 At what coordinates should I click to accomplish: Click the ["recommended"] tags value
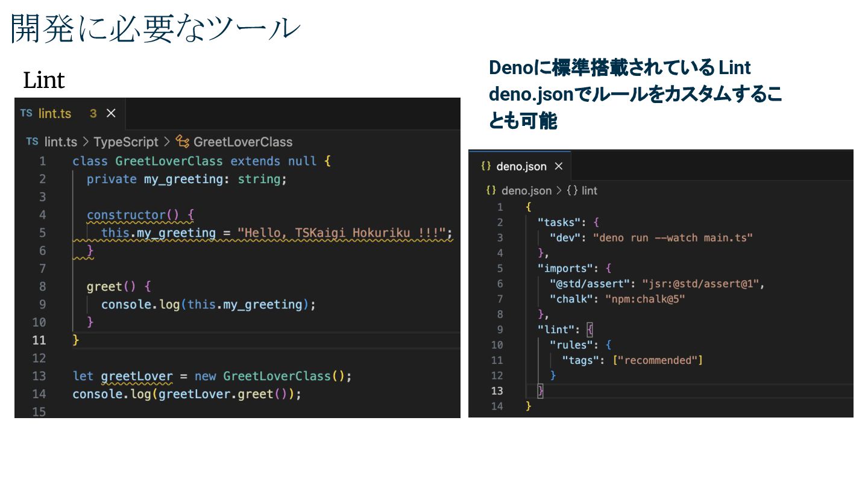pyautogui.click(x=658, y=360)
